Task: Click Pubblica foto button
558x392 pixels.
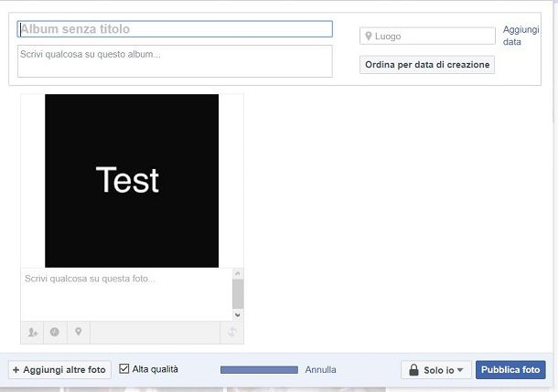Action: coord(510,369)
